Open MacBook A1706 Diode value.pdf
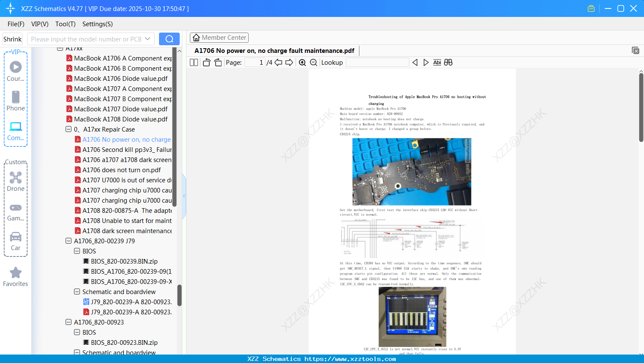 click(x=117, y=79)
